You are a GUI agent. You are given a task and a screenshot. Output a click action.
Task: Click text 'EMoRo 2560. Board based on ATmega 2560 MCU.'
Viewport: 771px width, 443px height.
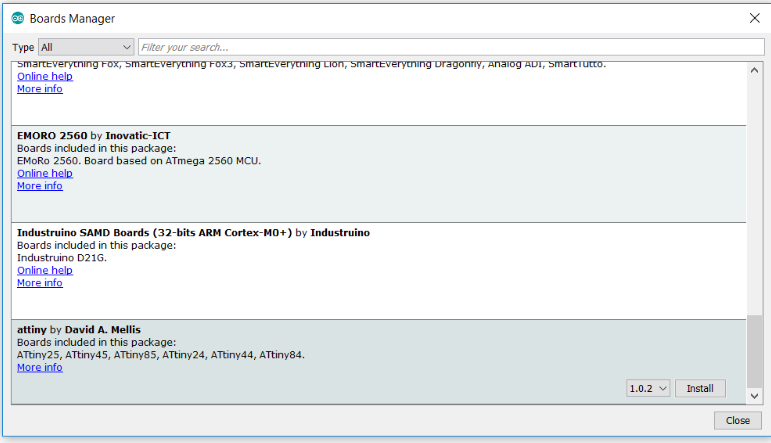tap(139, 161)
